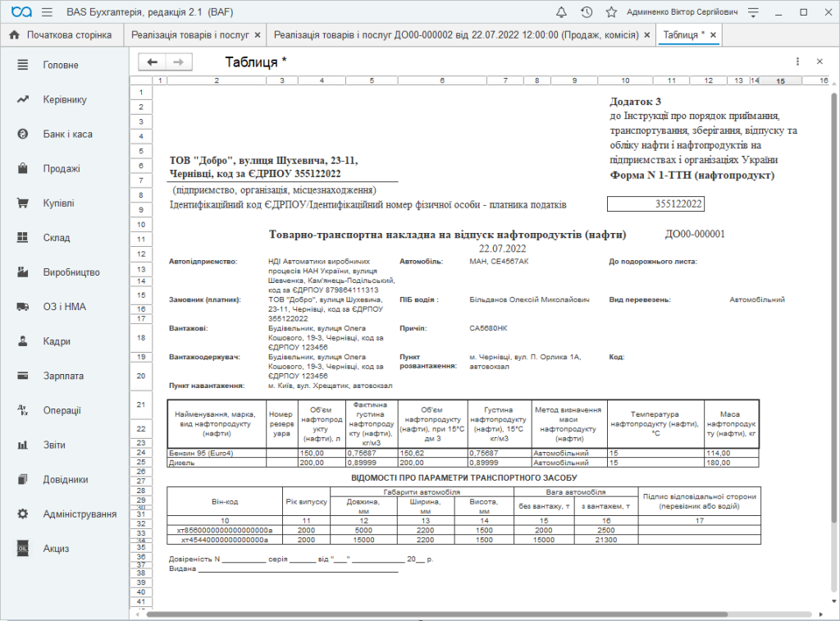
Task: Select row header 10
Action: click(x=141, y=225)
